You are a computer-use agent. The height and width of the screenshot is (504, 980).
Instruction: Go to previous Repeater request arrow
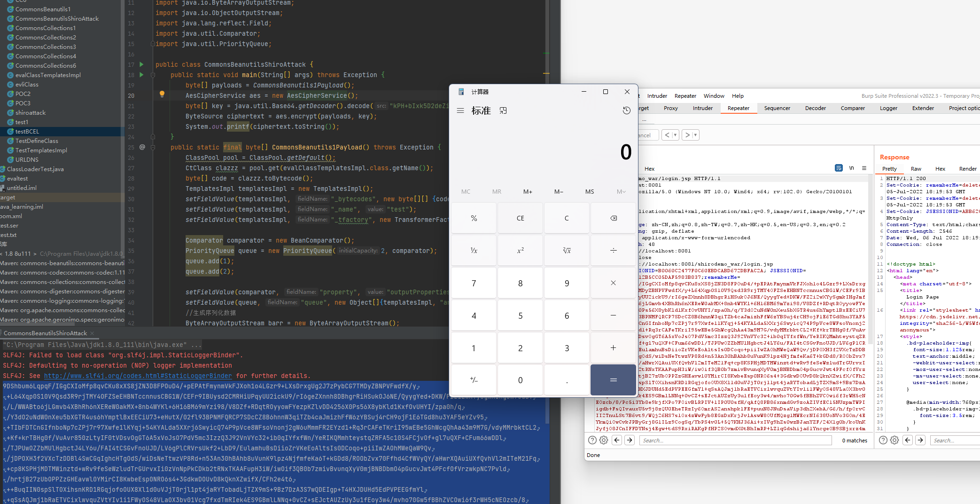click(x=667, y=135)
